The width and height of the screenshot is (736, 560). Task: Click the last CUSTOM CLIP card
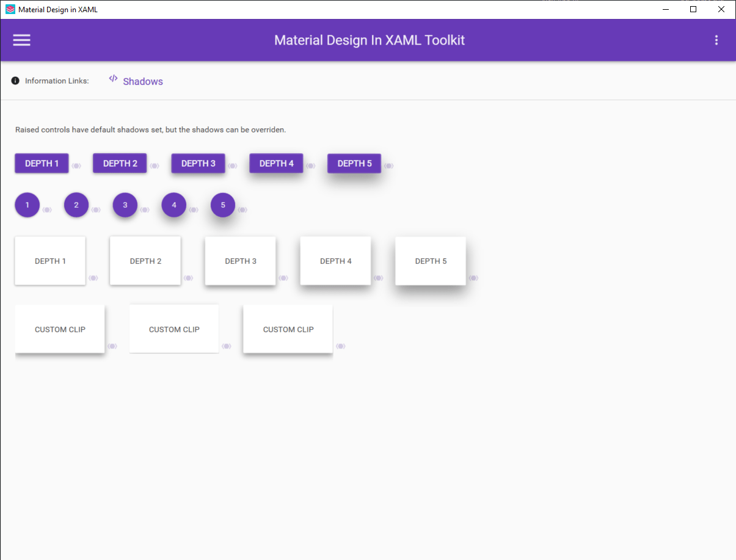tap(288, 329)
